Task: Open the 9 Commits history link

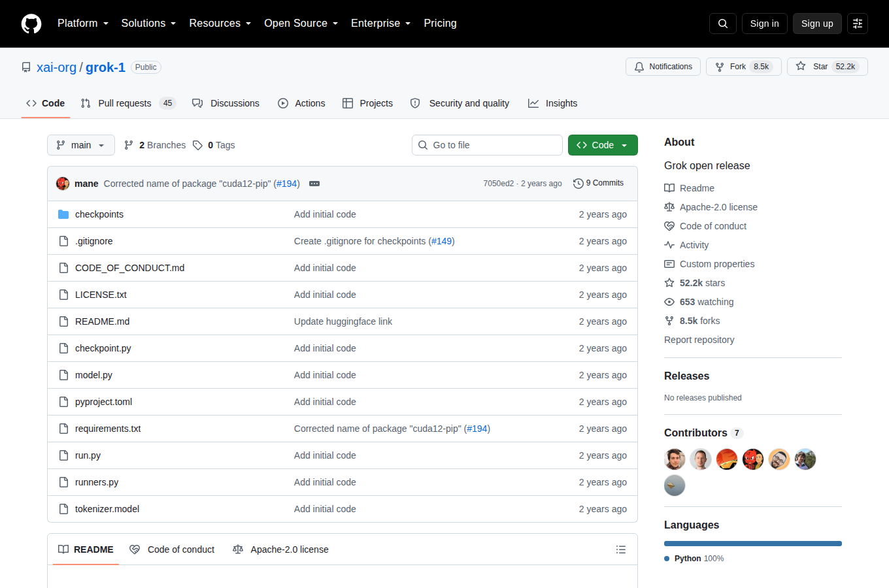Action: click(x=598, y=184)
